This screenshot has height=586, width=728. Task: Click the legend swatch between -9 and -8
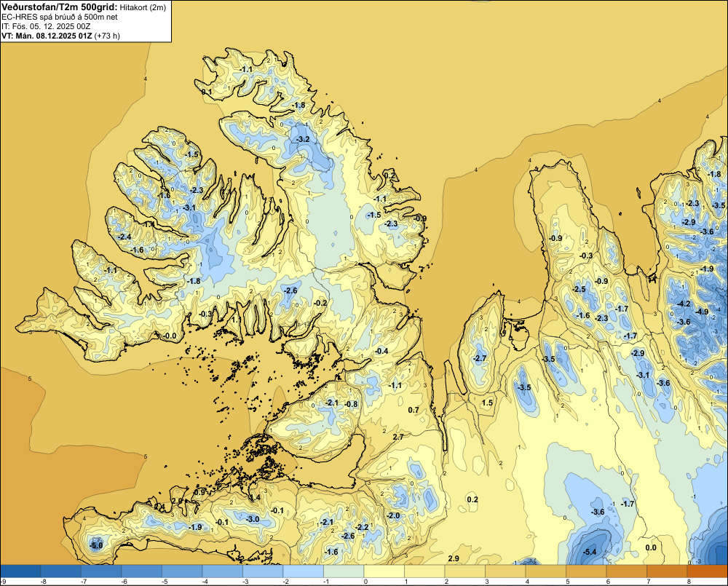point(21,571)
